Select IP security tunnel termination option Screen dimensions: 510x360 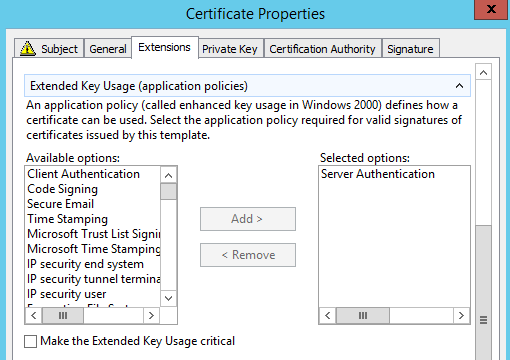94,279
